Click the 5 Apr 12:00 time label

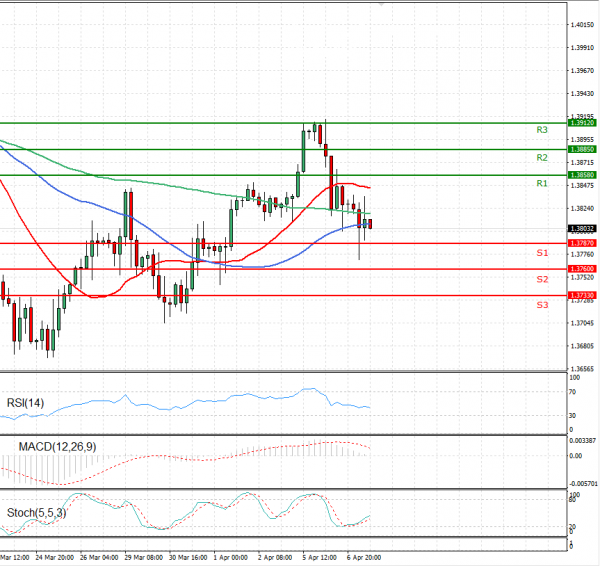pos(320,558)
